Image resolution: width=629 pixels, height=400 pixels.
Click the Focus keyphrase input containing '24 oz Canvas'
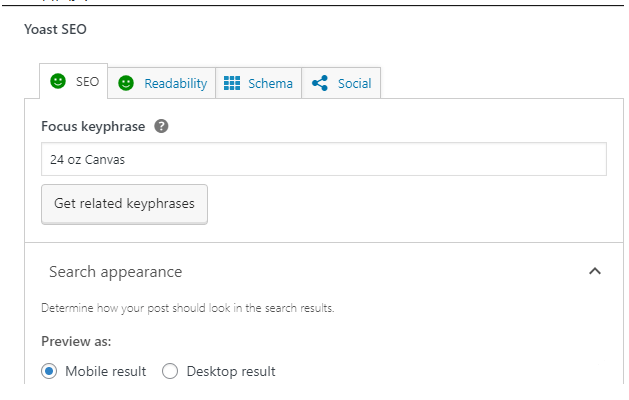click(x=323, y=159)
